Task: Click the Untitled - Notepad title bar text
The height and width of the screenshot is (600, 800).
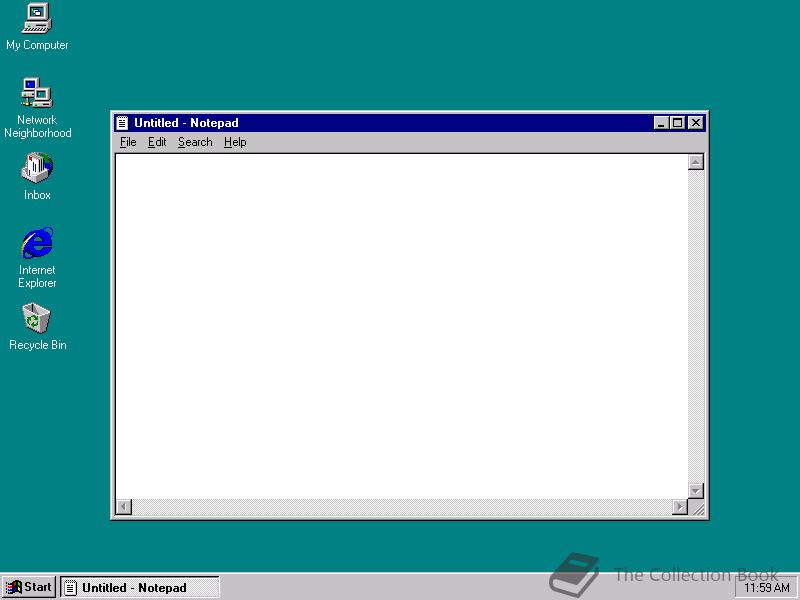Action: click(x=186, y=123)
